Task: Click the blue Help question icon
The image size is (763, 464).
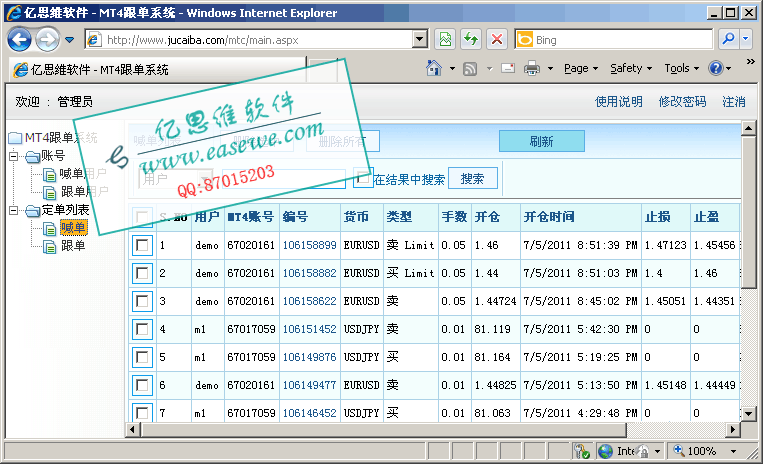Action: click(716, 68)
